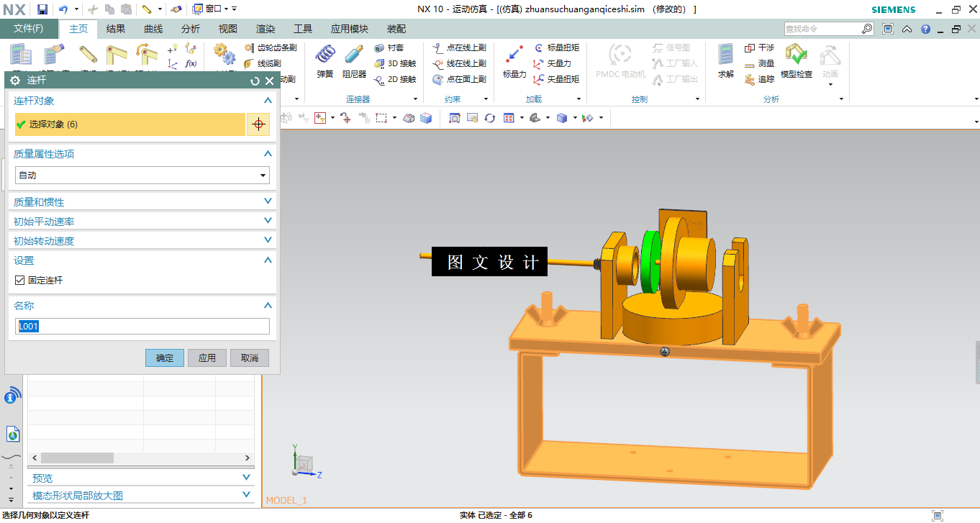Open the 质量属性选项 自动 dropdown
Image resolution: width=980 pixels, height=523 pixels.
(x=142, y=175)
